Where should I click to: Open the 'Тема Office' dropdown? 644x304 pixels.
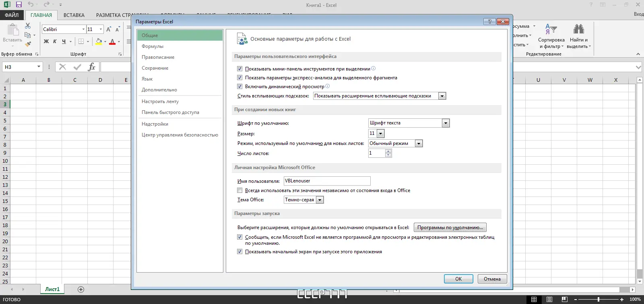coord(320,200)
